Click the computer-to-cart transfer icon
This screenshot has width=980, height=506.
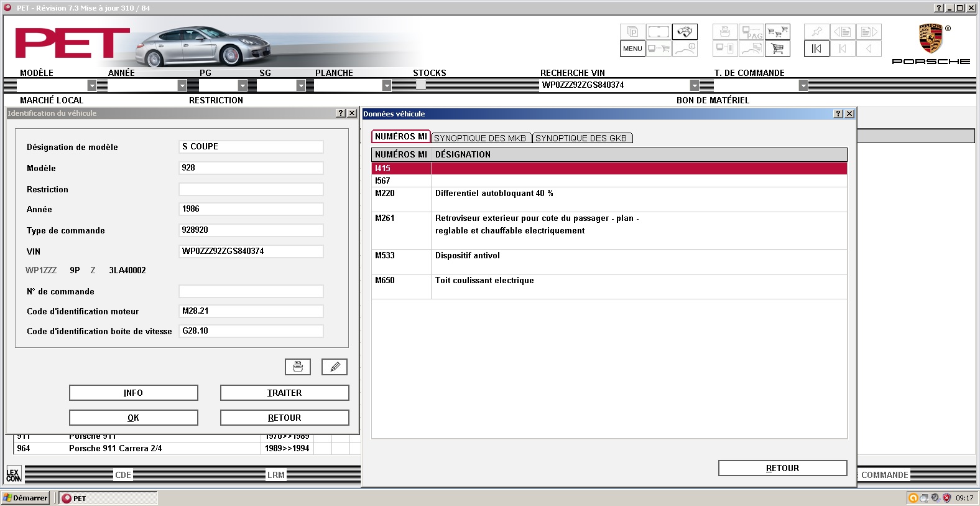[x=659, y=49]
